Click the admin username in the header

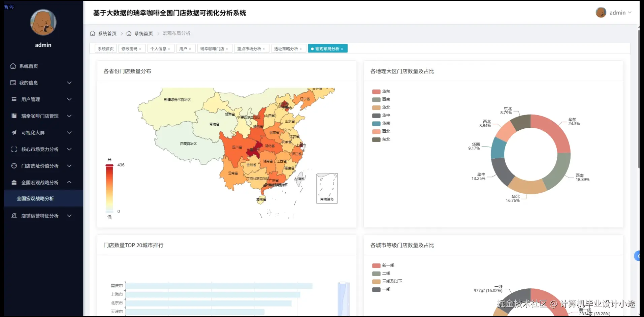tap(617, 12)
